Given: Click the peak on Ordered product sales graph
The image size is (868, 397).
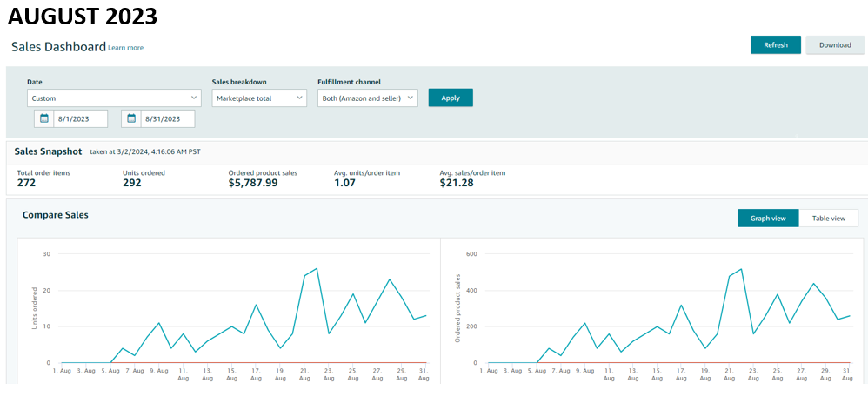Looking at the screenshot, I should pyautogui.click(x=741, y=270).
